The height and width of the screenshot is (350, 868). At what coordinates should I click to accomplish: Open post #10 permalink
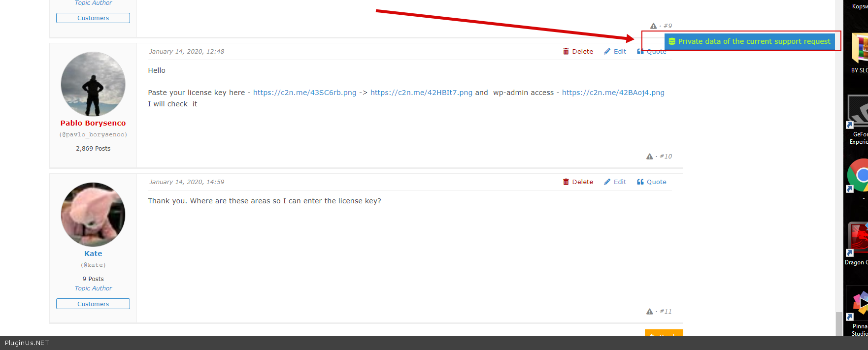(x=666, y=157)
